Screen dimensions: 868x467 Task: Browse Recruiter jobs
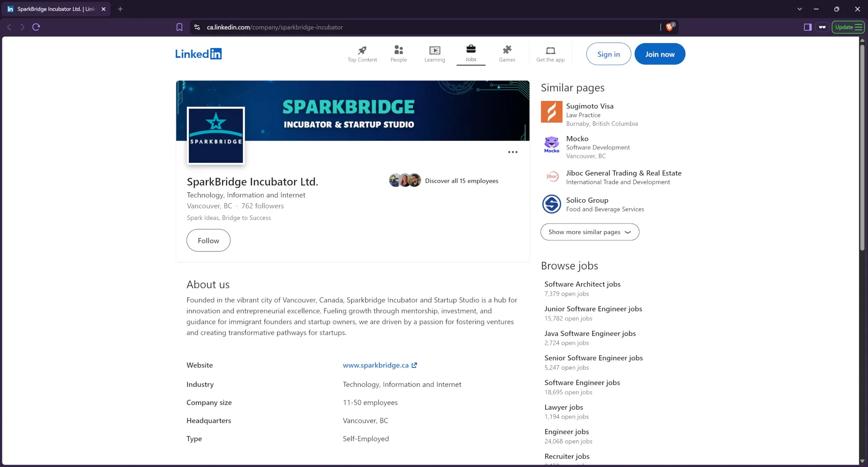tap(567, 456)
